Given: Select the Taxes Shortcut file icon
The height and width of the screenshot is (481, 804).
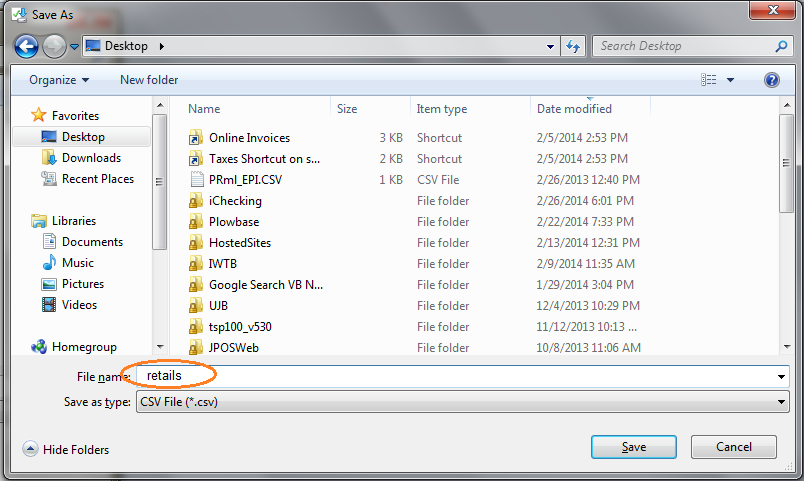Looking at the screenshot, I should (x=195, y=159).
